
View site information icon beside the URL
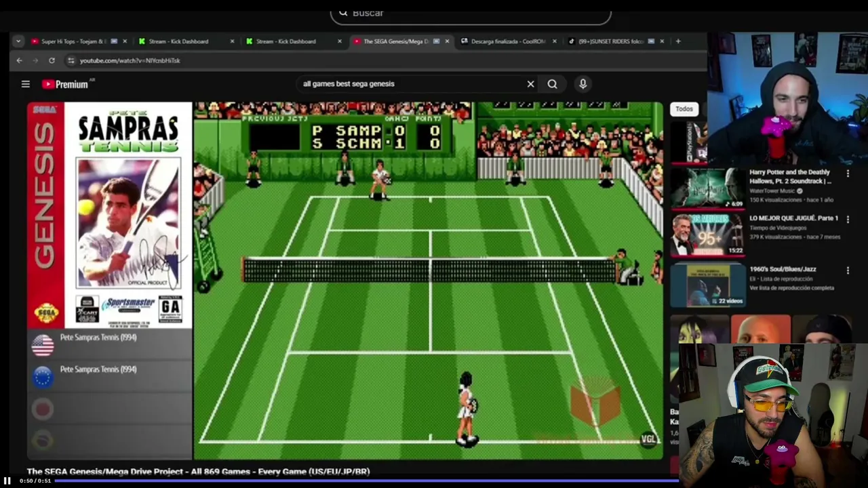tap(71, 60)
